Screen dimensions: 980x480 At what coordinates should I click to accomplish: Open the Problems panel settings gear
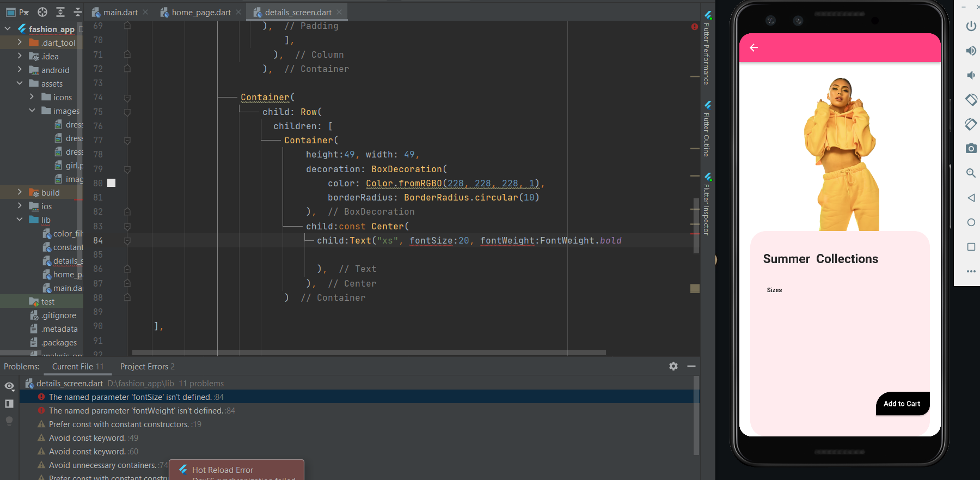[673, 366]
